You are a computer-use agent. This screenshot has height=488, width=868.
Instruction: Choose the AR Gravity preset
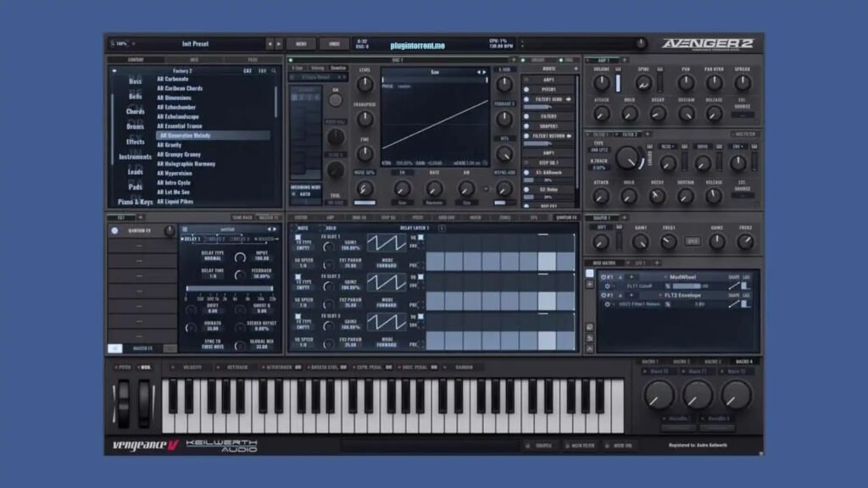coord(169,145)
